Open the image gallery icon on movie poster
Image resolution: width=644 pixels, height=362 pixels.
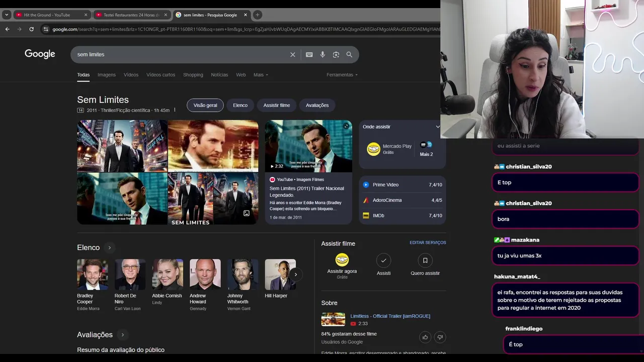(247, 213)
